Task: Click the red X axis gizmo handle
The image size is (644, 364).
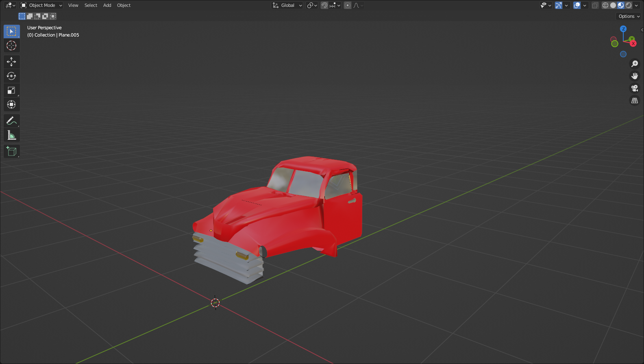Action: click(x=633, y=43)
